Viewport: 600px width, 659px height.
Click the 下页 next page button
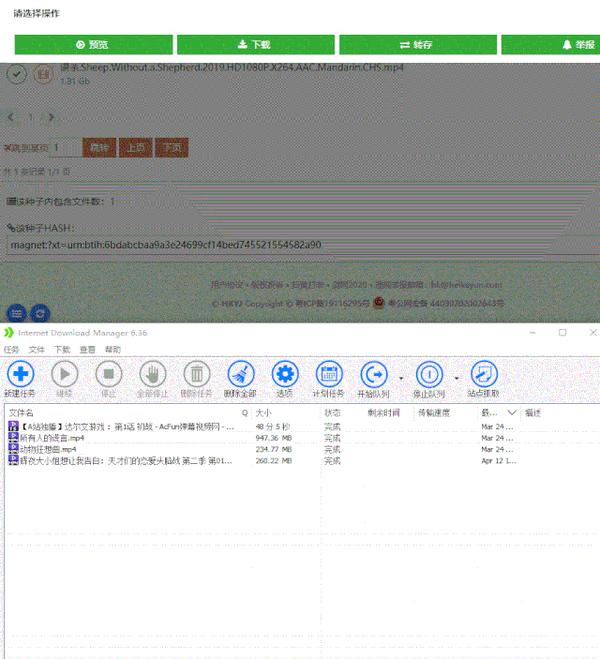171,148
